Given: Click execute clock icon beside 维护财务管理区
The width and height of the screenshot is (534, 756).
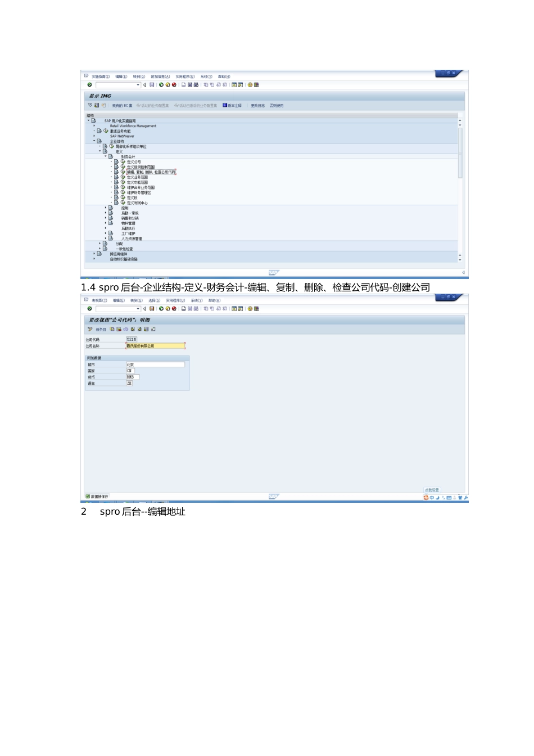Looking at the screenshot, I should point(123,192).
